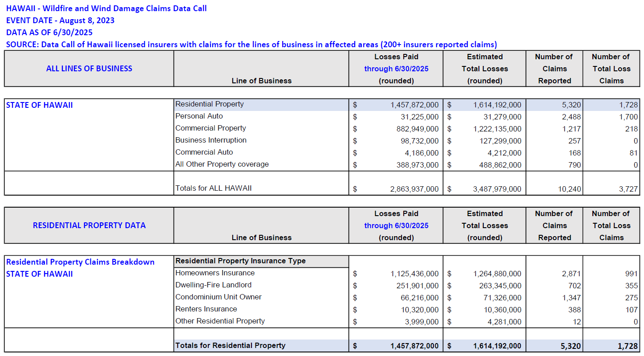
Task: Select the 'Commercial Property' row label
Action: point(211,128)
